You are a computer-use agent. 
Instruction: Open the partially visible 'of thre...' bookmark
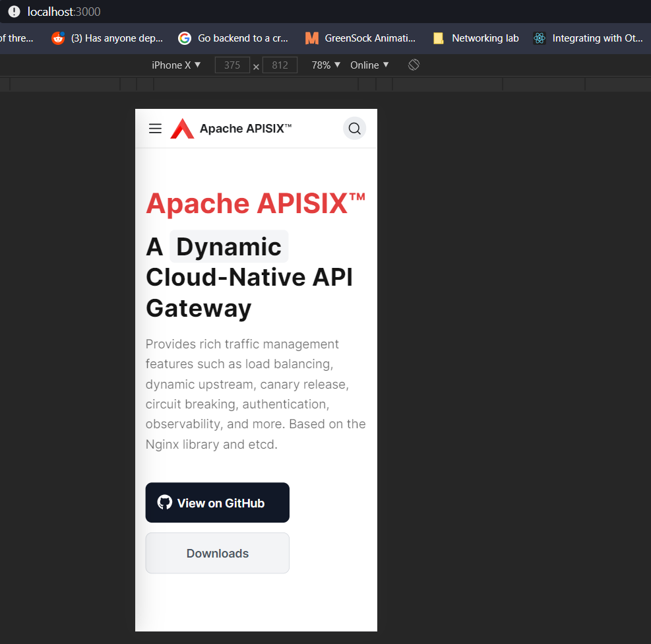coord(16,38)
